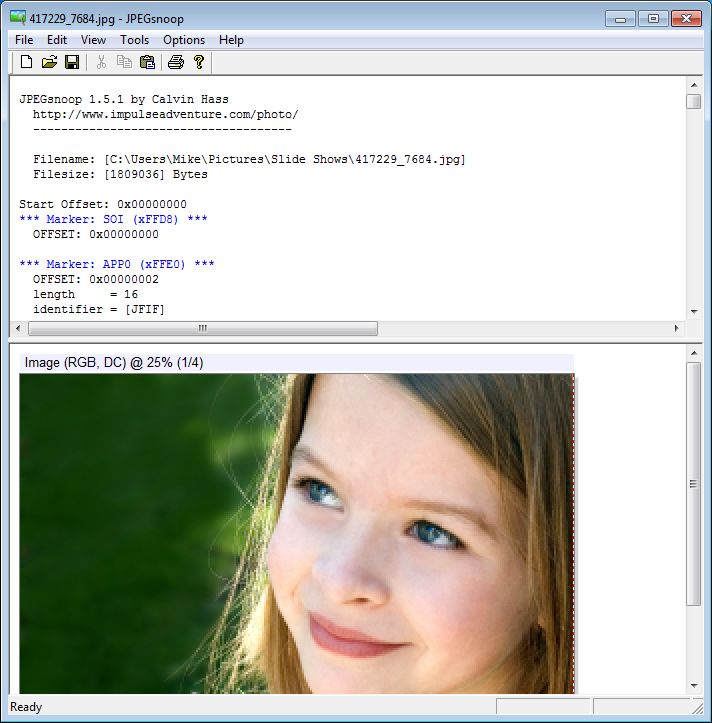Image resolution: width=712 pixels, height=723 pixels.
Task: Click image pane vertical scrollbar thumb
Action: click(x=694, y=484)
